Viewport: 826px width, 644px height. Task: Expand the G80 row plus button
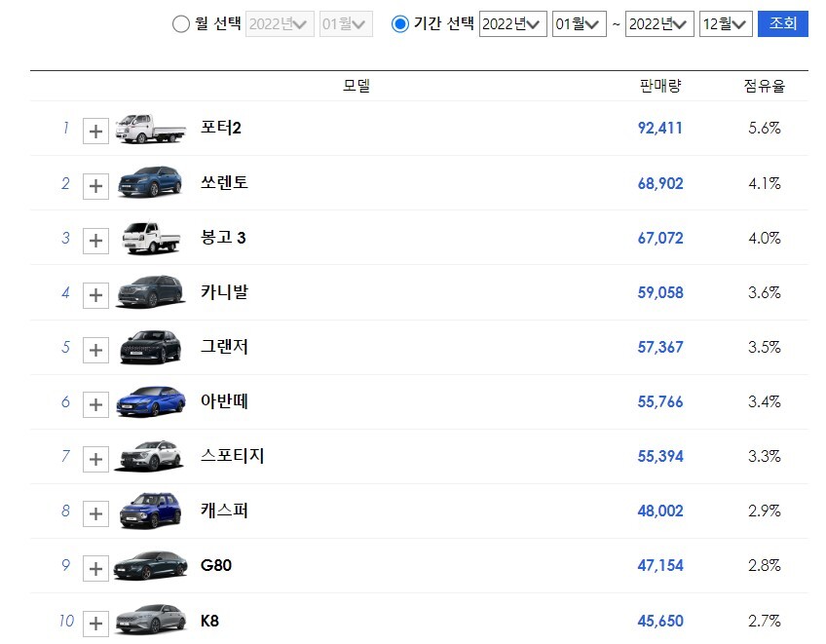(95, 569)
